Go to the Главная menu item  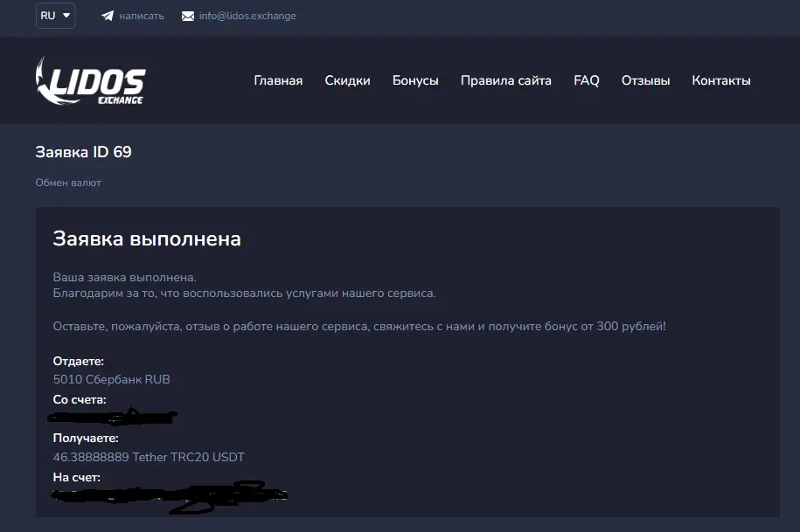click(x=278, y=80)
